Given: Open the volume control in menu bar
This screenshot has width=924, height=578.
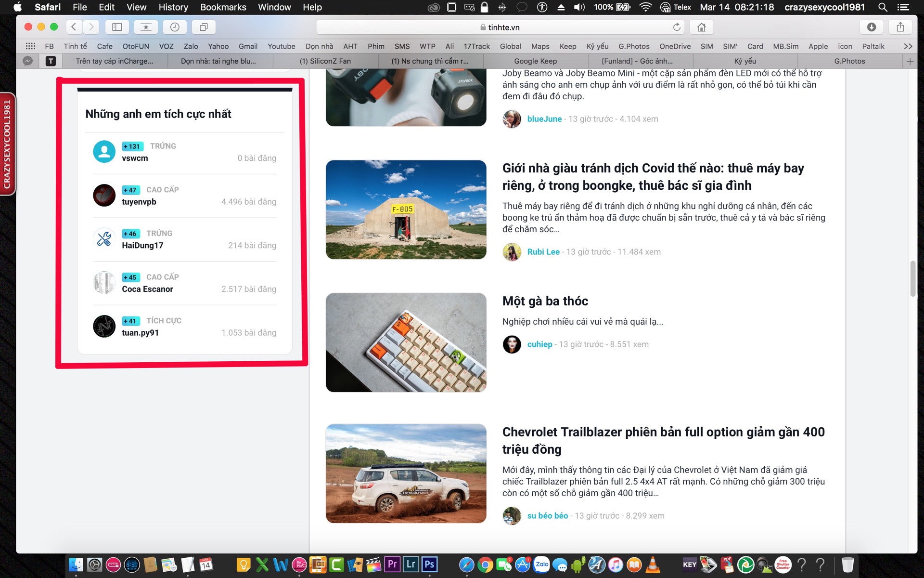Looking at the screenshot, I should point(579,7).
